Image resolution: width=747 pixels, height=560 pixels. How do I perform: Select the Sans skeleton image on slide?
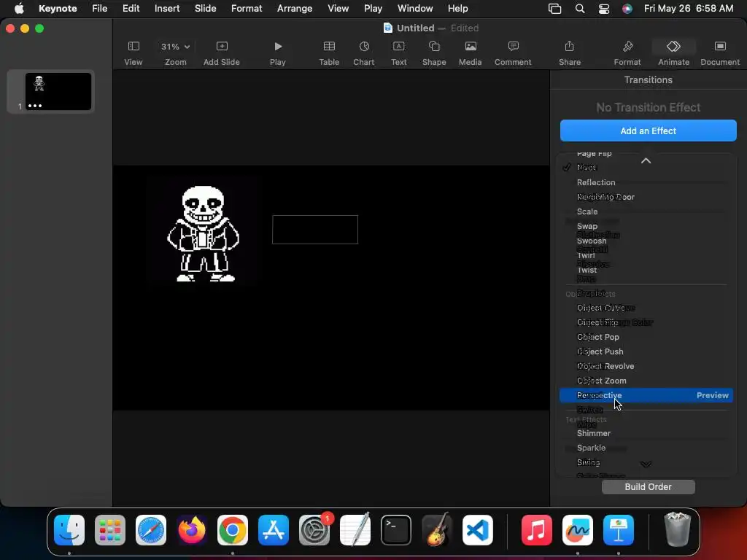[x=204, y=234]
